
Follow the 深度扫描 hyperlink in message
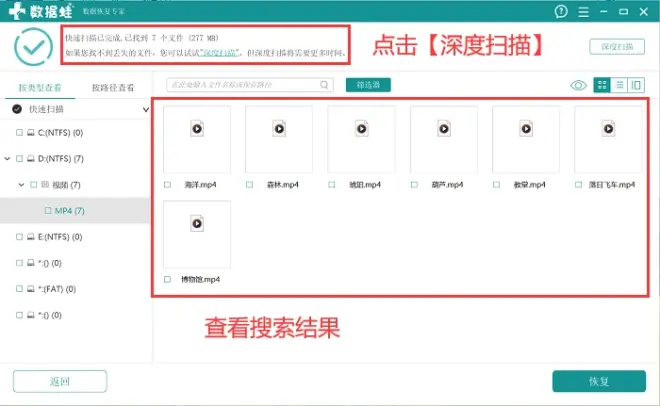click(x=221, y=53)
